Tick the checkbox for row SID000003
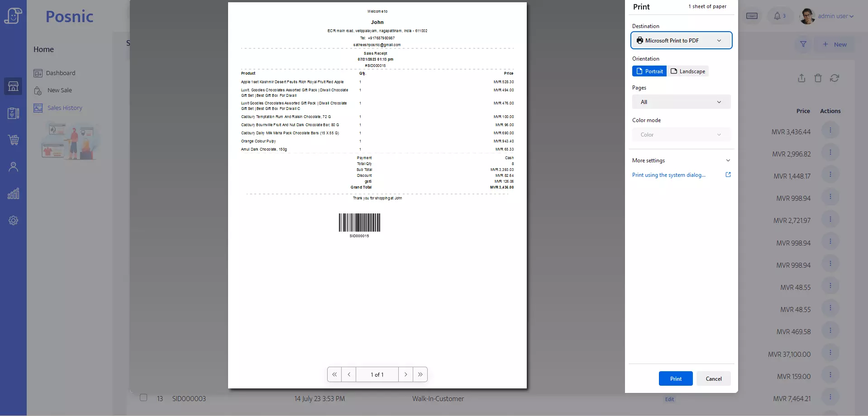Screen dimensions: 868x416 (143, 398)
